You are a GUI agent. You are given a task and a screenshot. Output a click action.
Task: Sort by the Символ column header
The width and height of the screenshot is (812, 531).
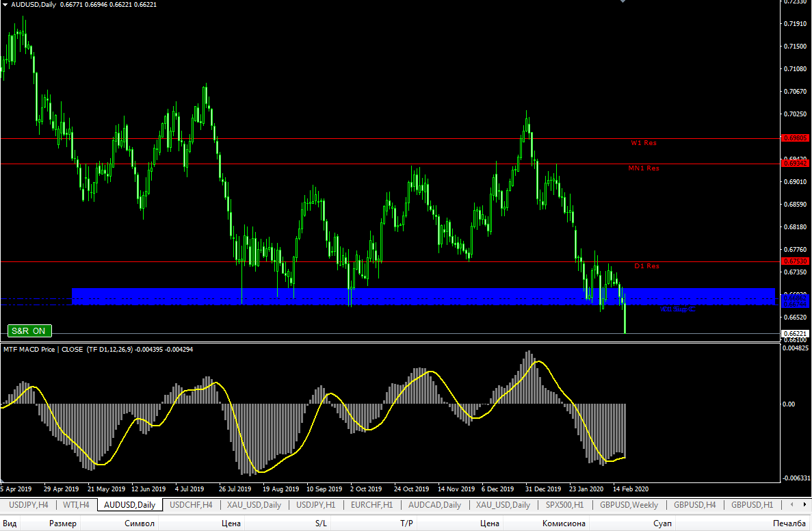[140, 523]
